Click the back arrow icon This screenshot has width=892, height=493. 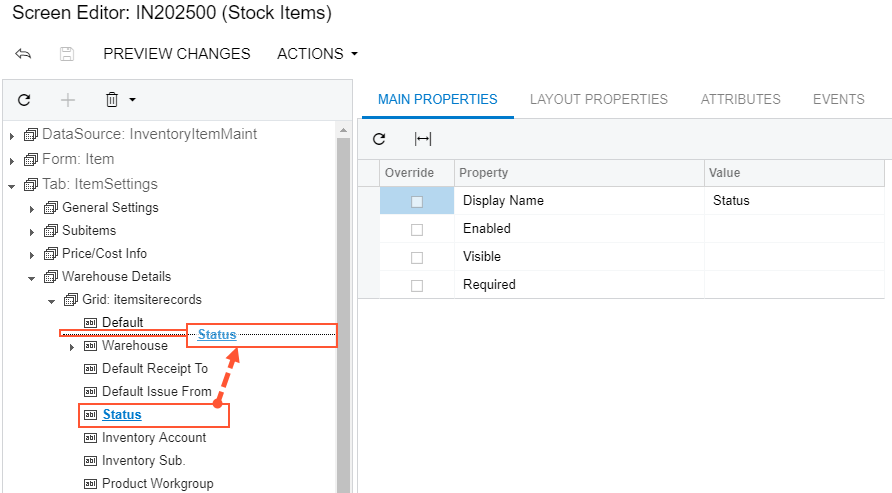tap(23, 54)
